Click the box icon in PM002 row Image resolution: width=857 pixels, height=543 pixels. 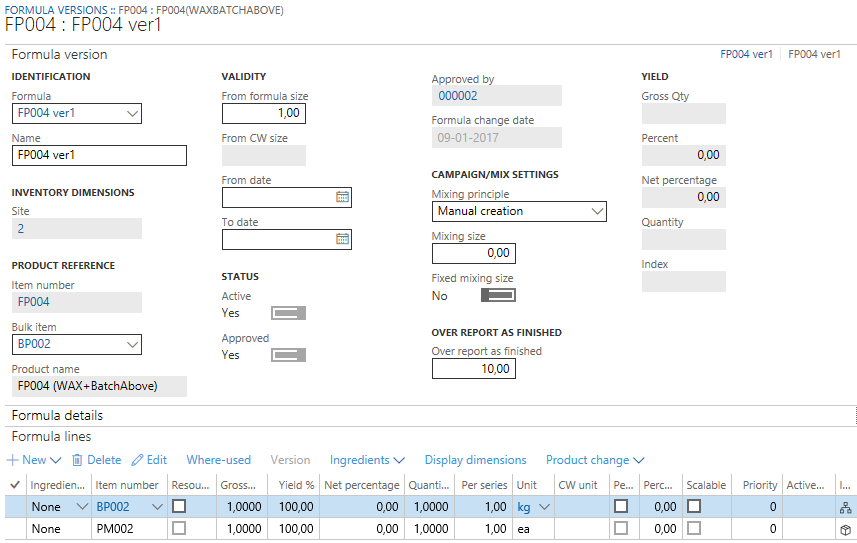[846, 529]
